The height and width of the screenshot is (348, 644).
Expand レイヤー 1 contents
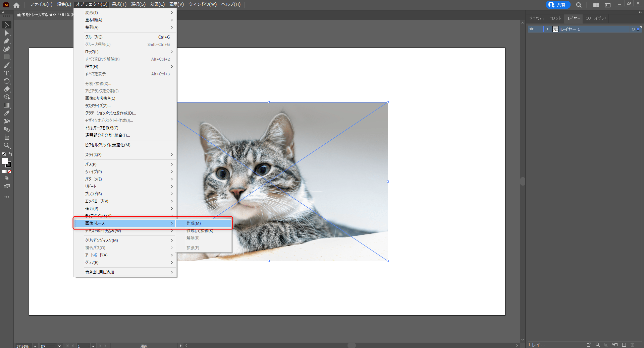click(x=547, y=29)
